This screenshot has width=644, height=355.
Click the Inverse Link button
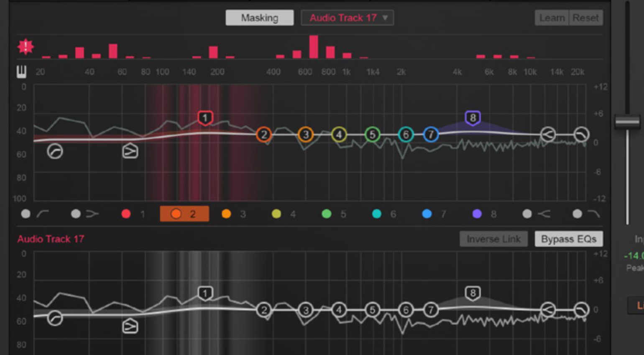[x=493, y=239]
